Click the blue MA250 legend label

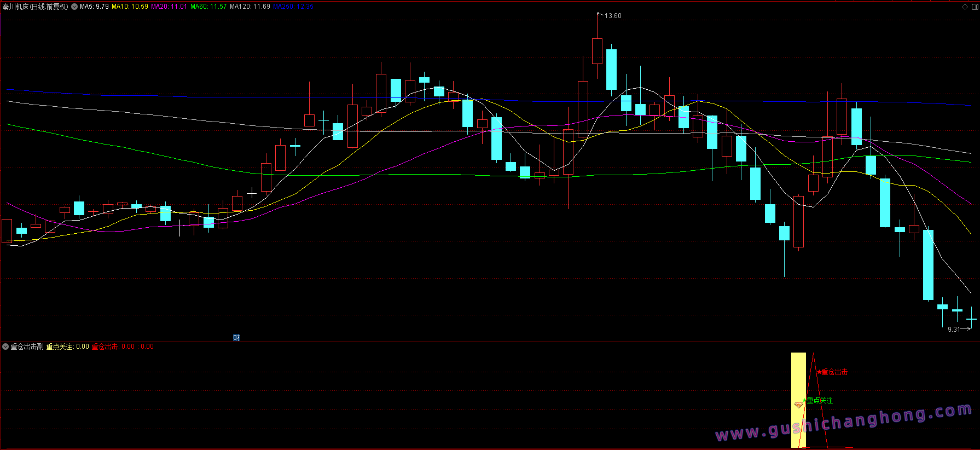click(x=293, y=7)
